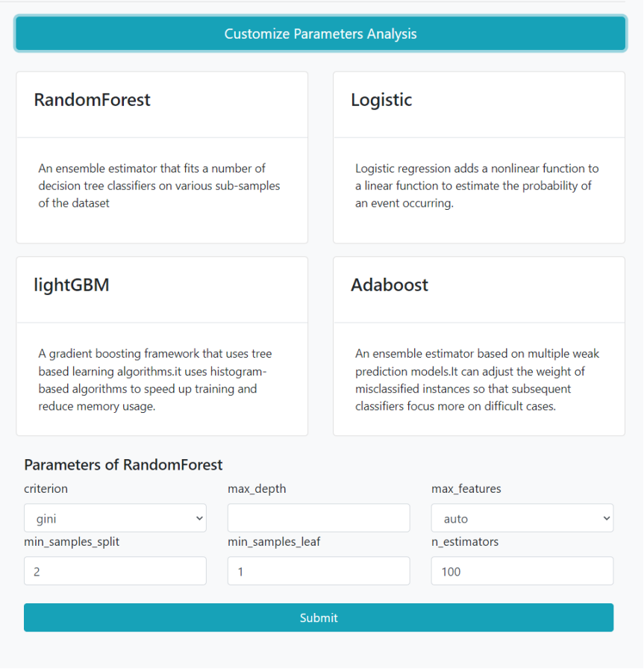Click the lightGBM gradient boosting description
The height and width of the screenshot is (669, 644).
pyautogui.click(x=154, y=380)
